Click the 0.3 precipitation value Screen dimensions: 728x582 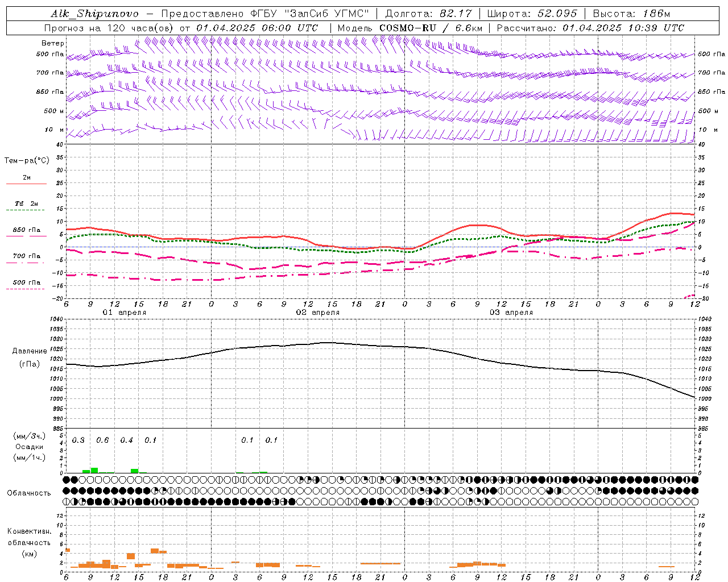click(x=78, y=440)
